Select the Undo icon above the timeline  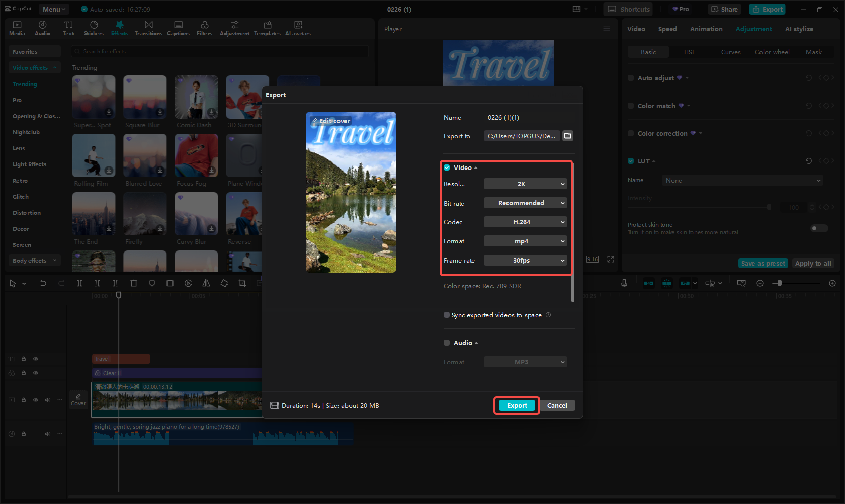click(x=43, y=283)
